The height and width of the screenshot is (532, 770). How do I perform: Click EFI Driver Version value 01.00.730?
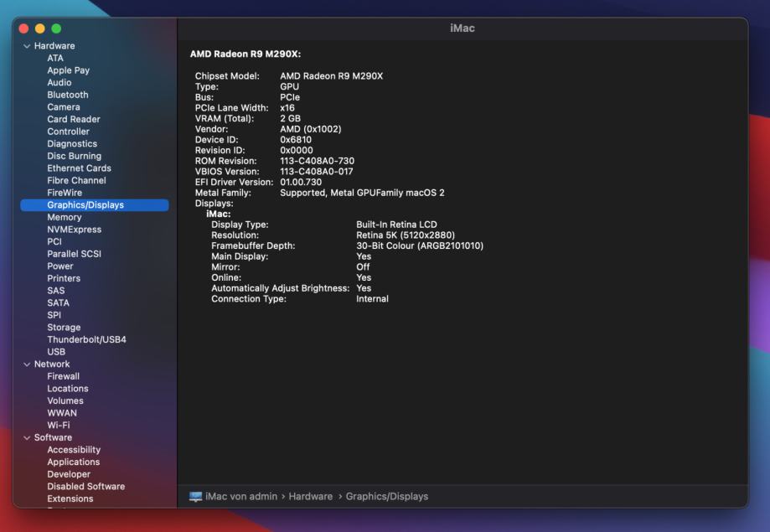[301, 183]
